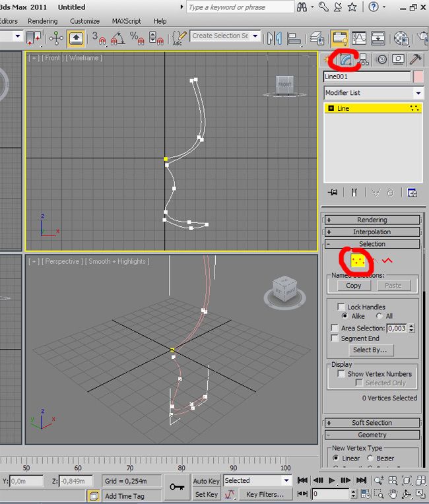The image size is (429, 504).
Task: Select the All radio button
Action: (x=379, y=316)
